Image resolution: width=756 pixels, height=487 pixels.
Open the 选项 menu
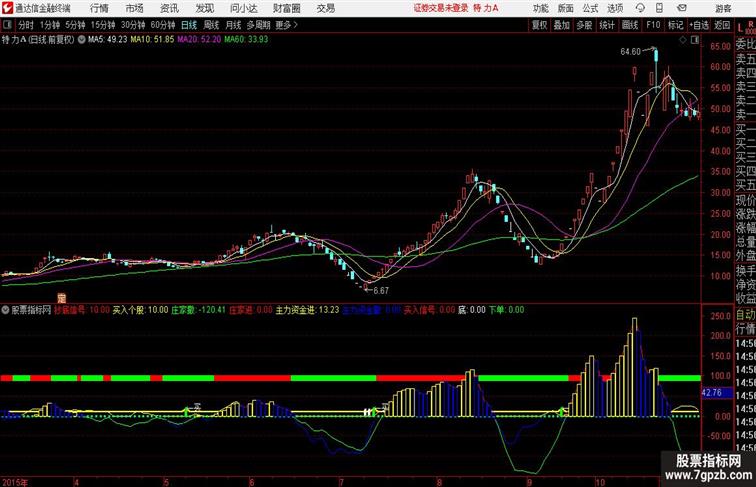click(x=615, y=8)
